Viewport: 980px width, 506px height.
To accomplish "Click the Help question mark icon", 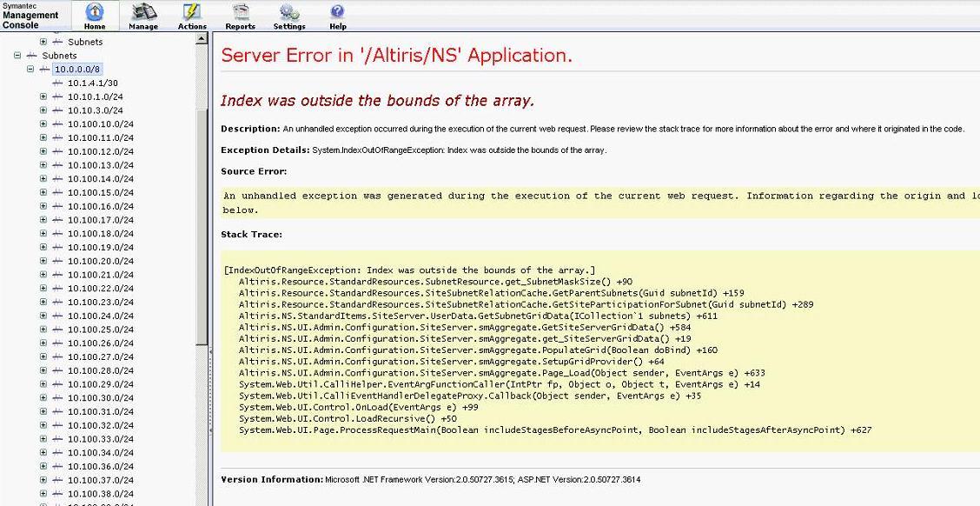I will [338, 12].
